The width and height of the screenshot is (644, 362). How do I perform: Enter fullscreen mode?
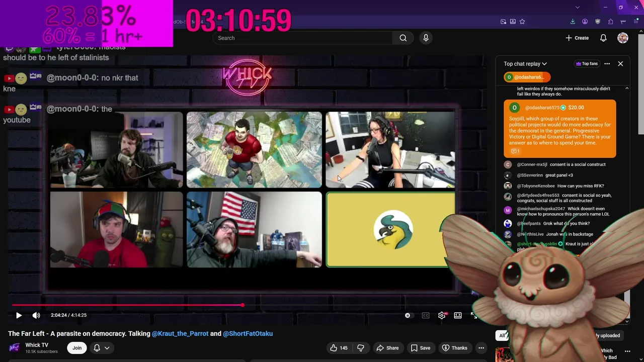point(474,315)
